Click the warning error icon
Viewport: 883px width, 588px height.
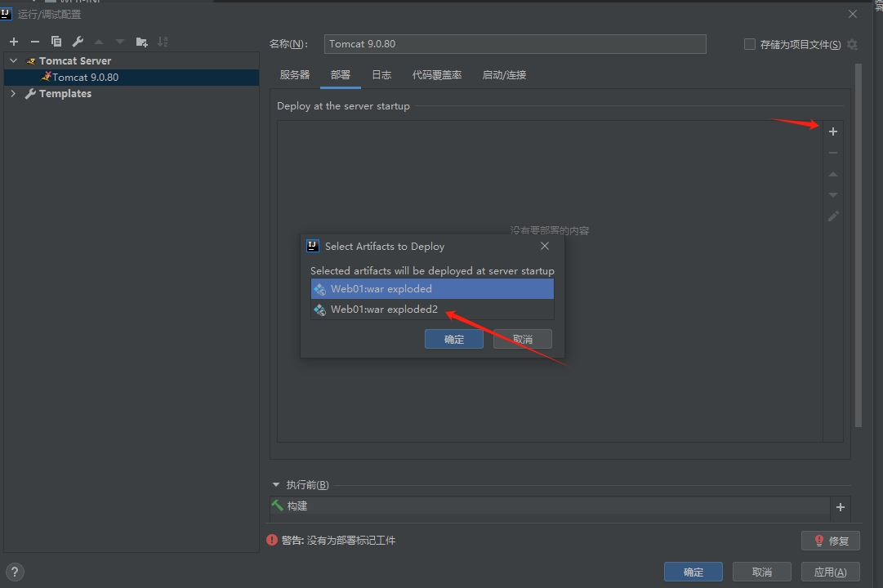tap(272, 540)
